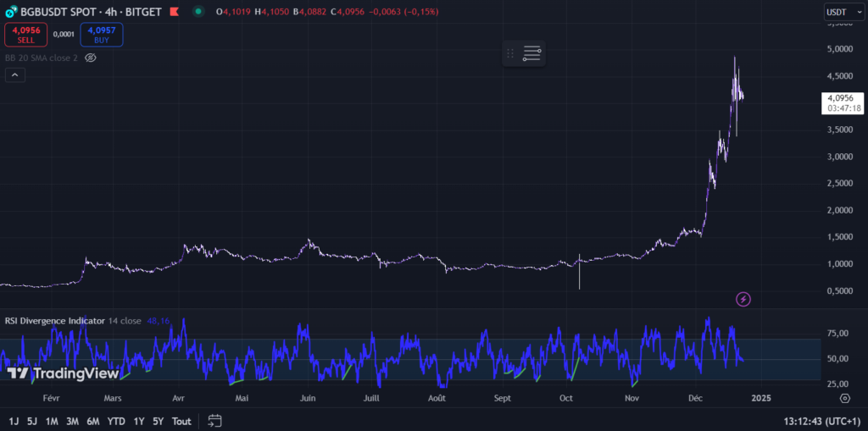Click the BGB coin symbol logo
The height and width of the screenshot is (431, 868).
(9, 11)
